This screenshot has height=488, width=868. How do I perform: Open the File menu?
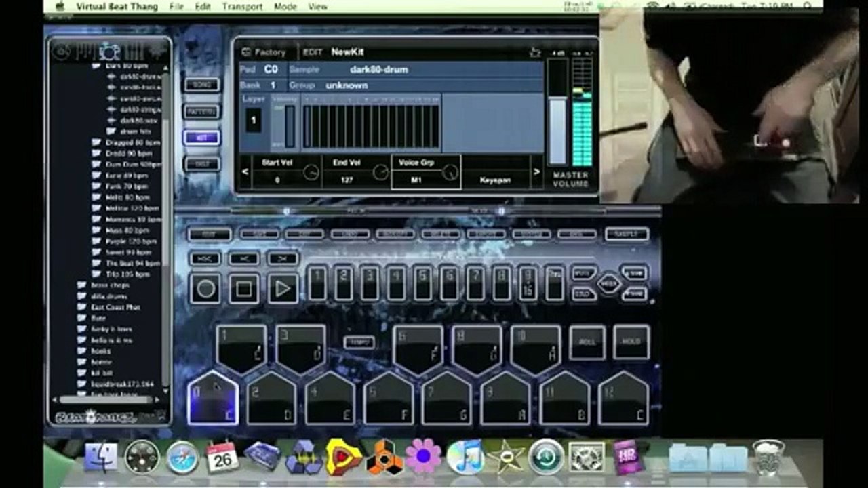(176, 7)
